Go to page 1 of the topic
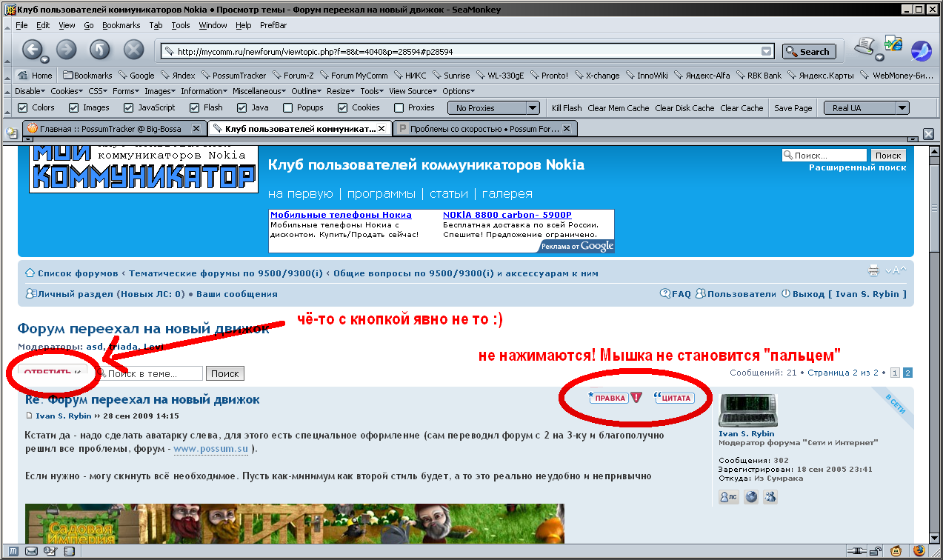The width and height of the screenshot is (943, 560). (x=895, y=373)
